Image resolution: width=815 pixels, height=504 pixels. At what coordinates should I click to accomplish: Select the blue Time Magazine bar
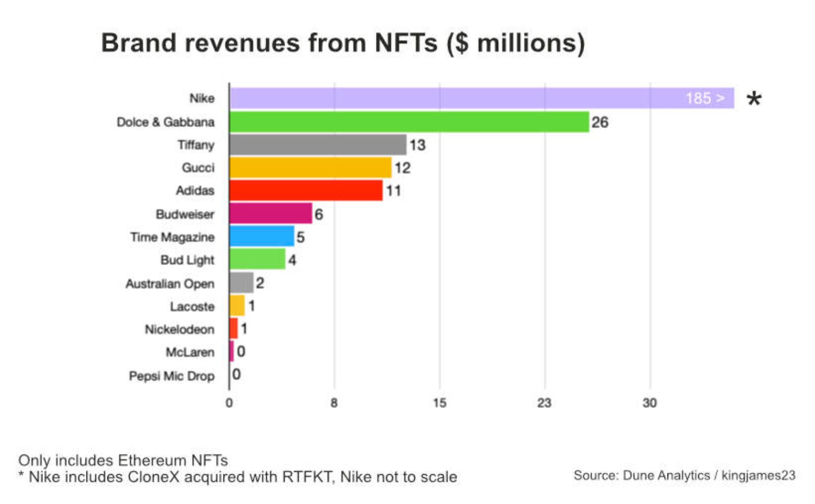coord(262,236)
